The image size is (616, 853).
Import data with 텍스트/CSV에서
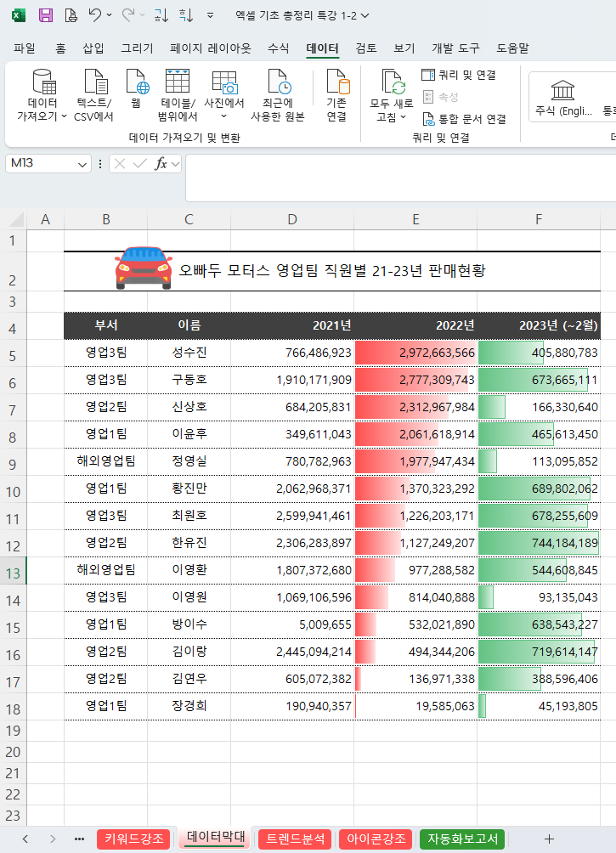point(93,95)
